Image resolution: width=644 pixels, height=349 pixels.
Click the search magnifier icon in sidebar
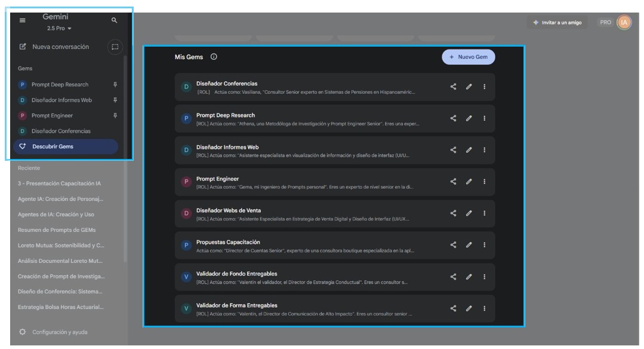coord(114,20)
